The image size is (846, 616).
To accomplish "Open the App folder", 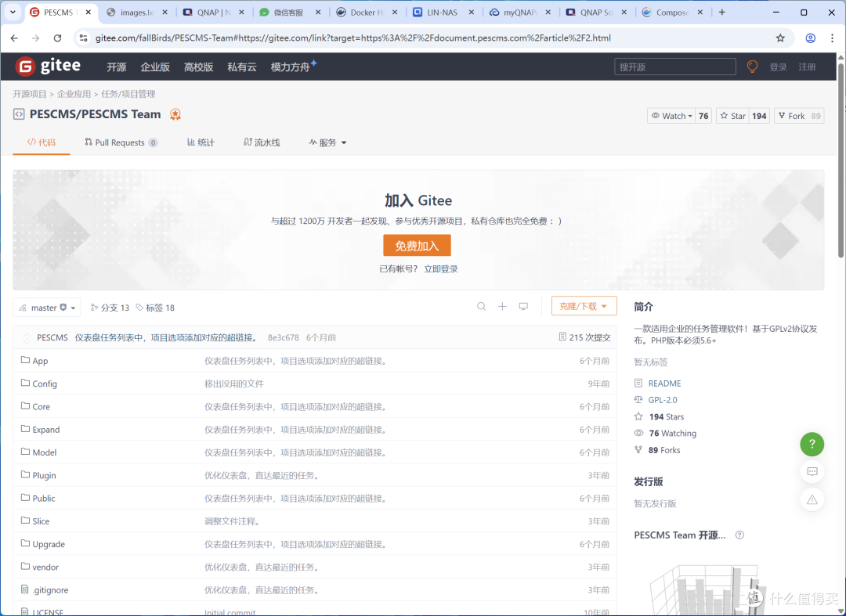I will click(40, 361).
